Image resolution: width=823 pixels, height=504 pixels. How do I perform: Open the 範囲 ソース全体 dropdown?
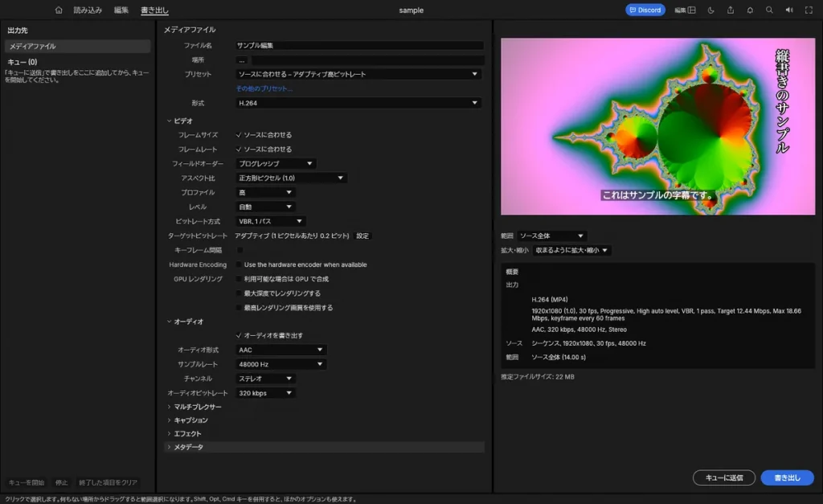[551, 236]
